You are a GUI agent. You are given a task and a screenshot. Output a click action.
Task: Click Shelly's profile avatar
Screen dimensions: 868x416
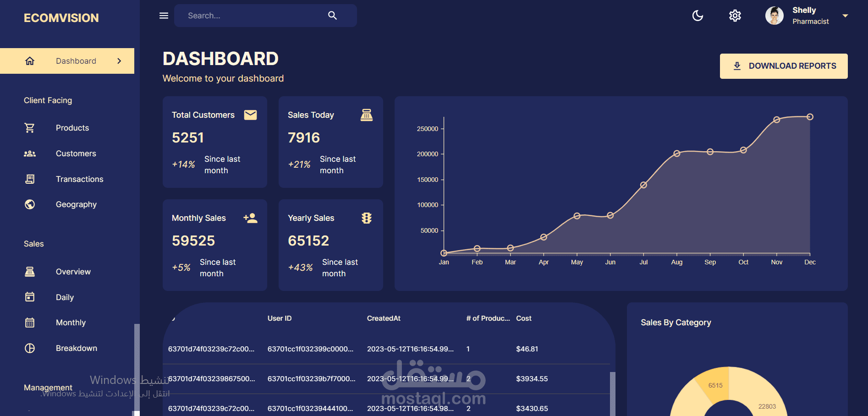[x=775, y=16]
